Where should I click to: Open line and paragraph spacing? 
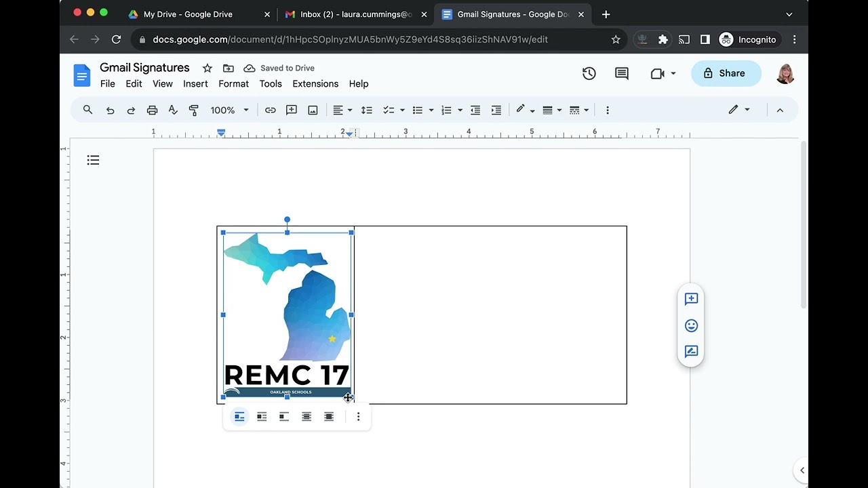click(366, 110)
